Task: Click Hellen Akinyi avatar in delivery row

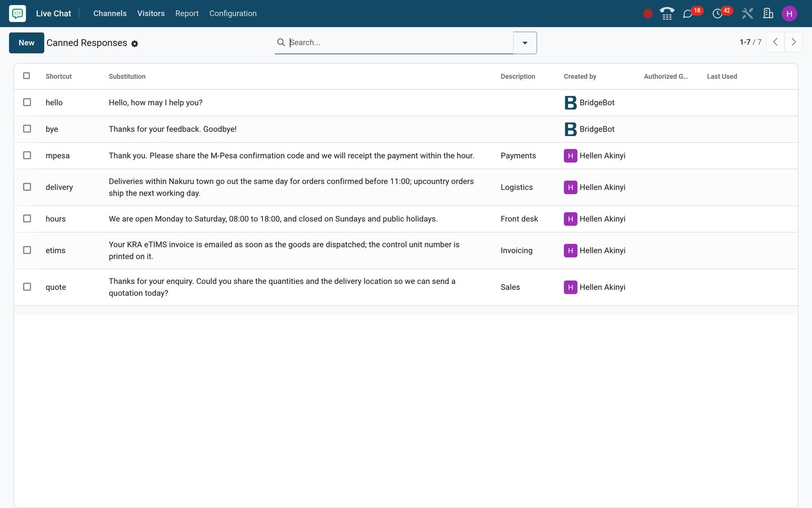Action: pyautogui.click(x=570, y=187)
